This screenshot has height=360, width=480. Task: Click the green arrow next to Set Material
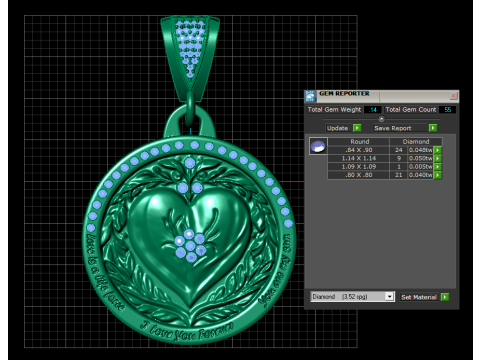445,297
